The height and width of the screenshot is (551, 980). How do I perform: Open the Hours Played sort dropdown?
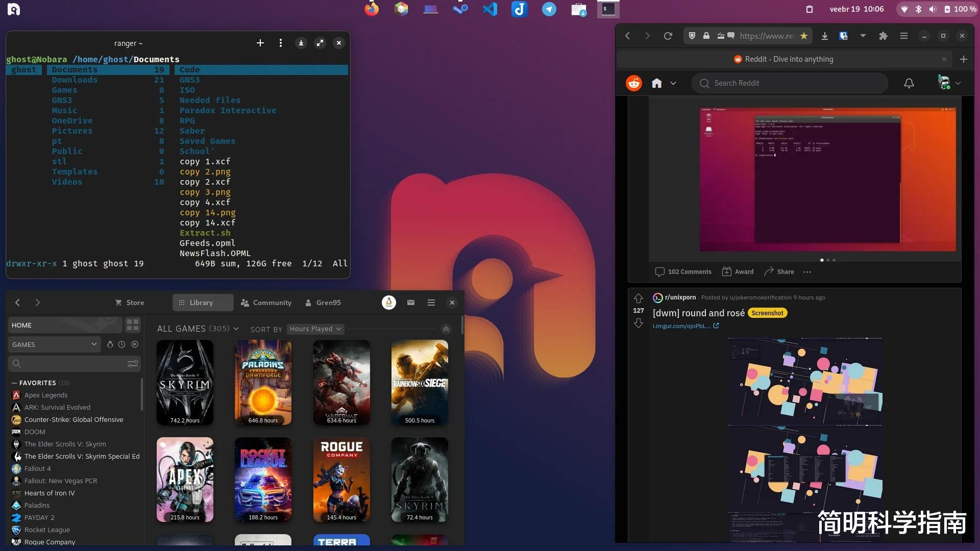click(x=315, y=329)
